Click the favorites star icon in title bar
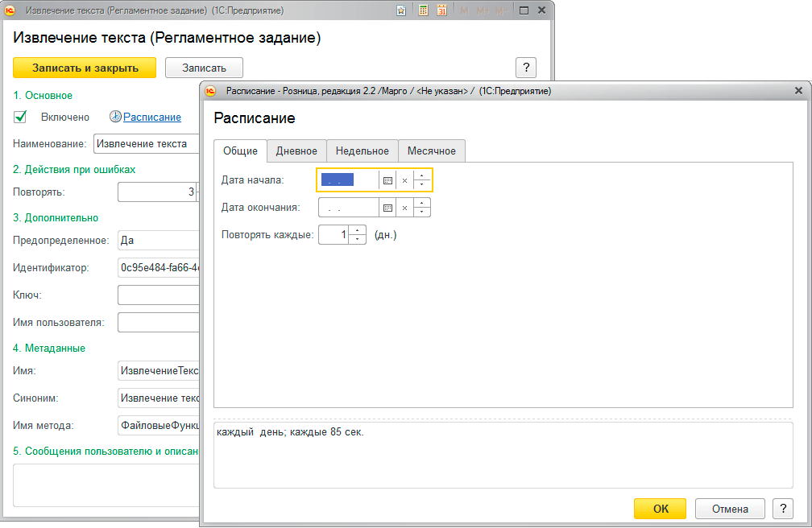Viewport: 812px width, 528px height. 402,11
